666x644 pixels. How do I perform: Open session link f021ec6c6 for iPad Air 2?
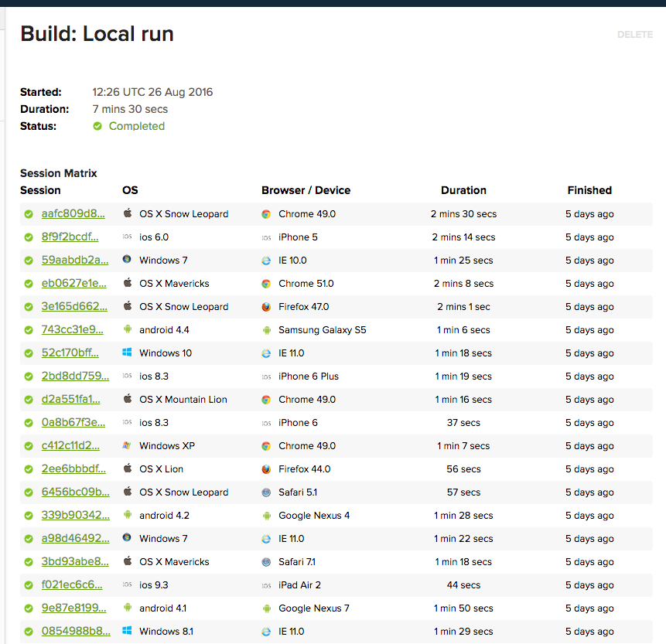(71, 585)
